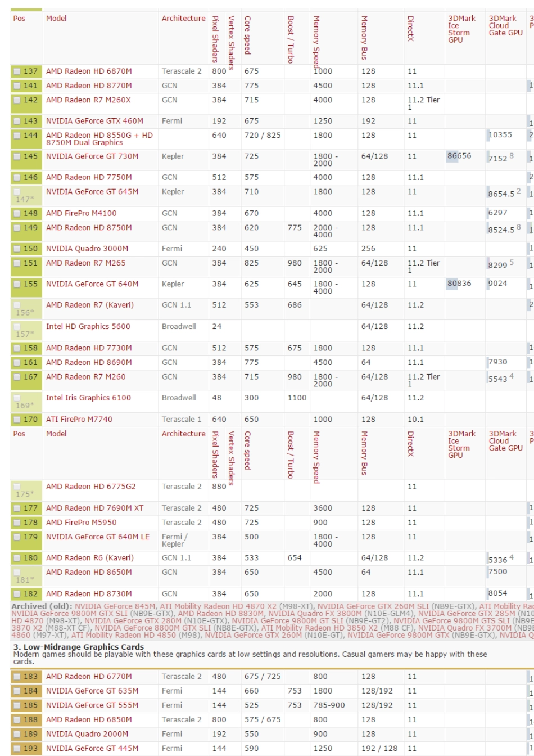Viewport: 534px width, 756px height.
Task: Tick the checkbox for position 193
Action: coord(17,749)
